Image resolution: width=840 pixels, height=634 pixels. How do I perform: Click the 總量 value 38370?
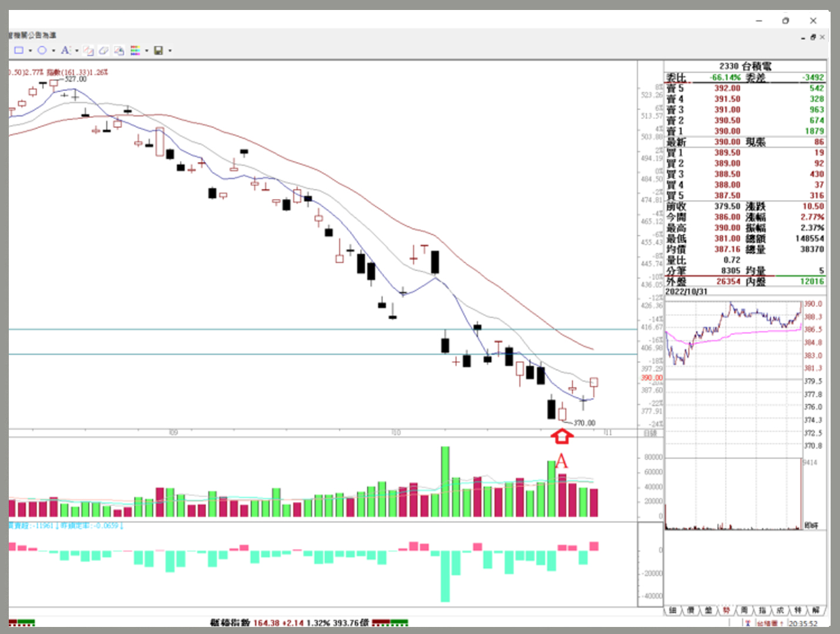pyautogui.click(x=812, y=249)
